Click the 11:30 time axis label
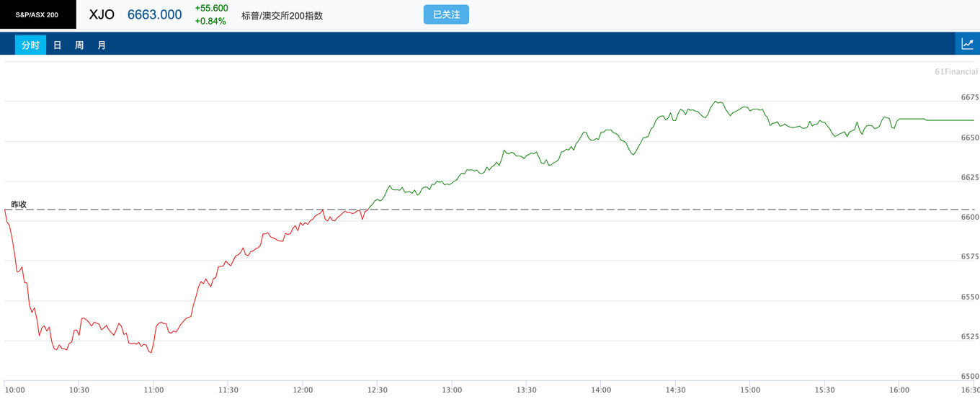Image resolution: width=980 pixels, height=404 pixels. click(x=228, y=390)
